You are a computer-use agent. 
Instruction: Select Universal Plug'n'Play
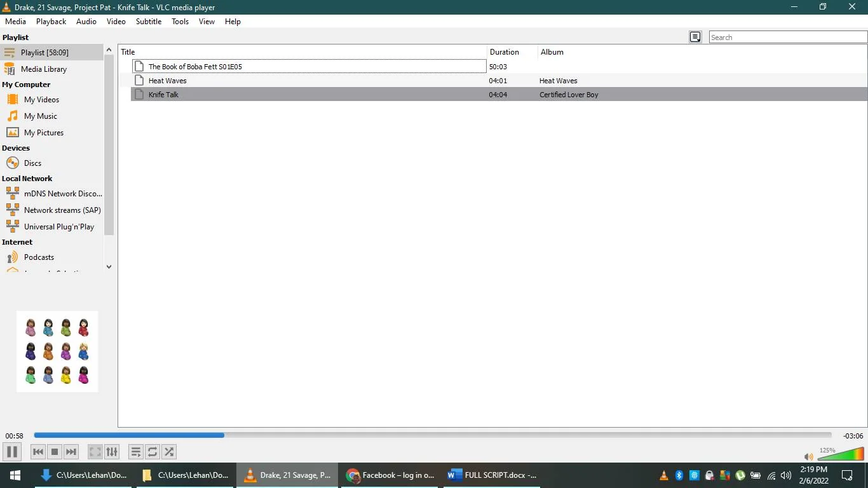[52, 226]
